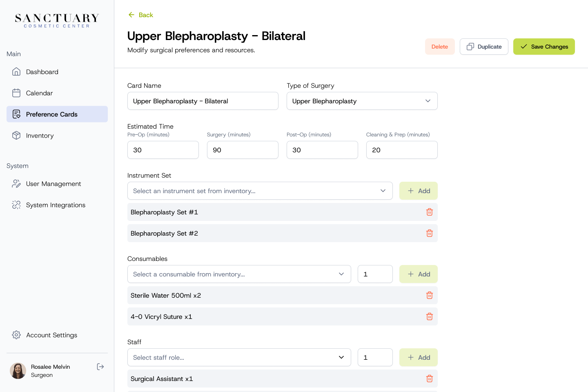Click the Dashboard home icon

pyautogui.click(x=16, y=72)
